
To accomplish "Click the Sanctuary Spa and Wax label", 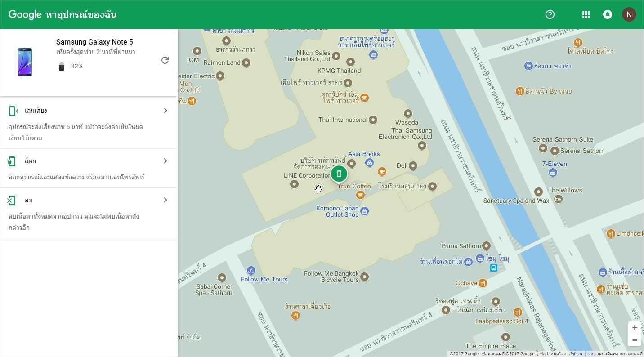I will click(516, 201).
